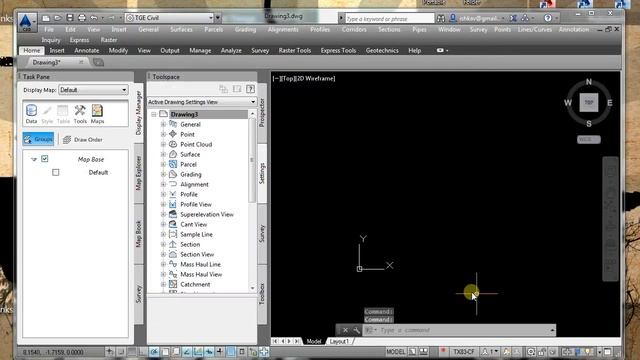The width and height of the screenshot is (640, 360).
Task: Open the TGE Civil workspace dropdown
Action: tap(211, 18)
